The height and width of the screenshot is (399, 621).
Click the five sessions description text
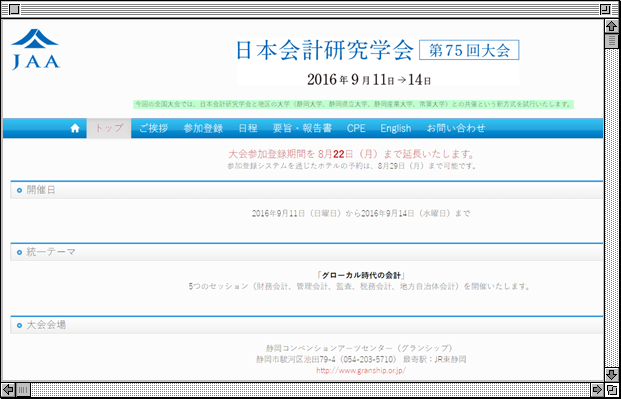(359, 286)
